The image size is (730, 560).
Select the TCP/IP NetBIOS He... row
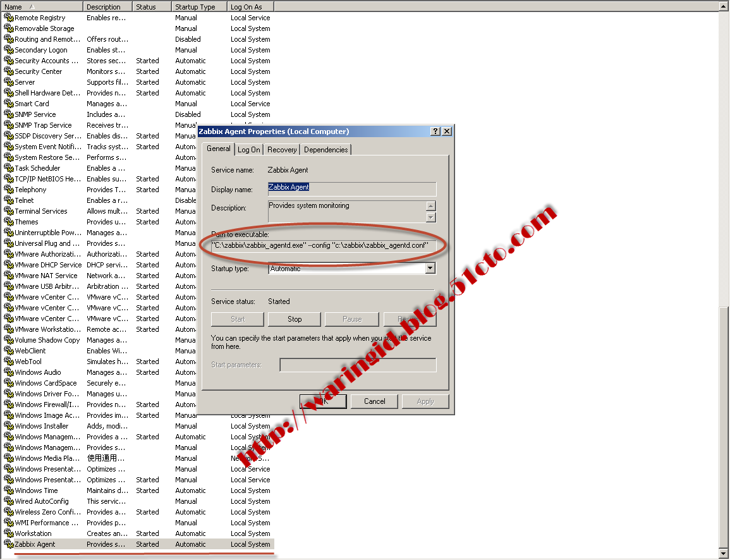[100, 179]
